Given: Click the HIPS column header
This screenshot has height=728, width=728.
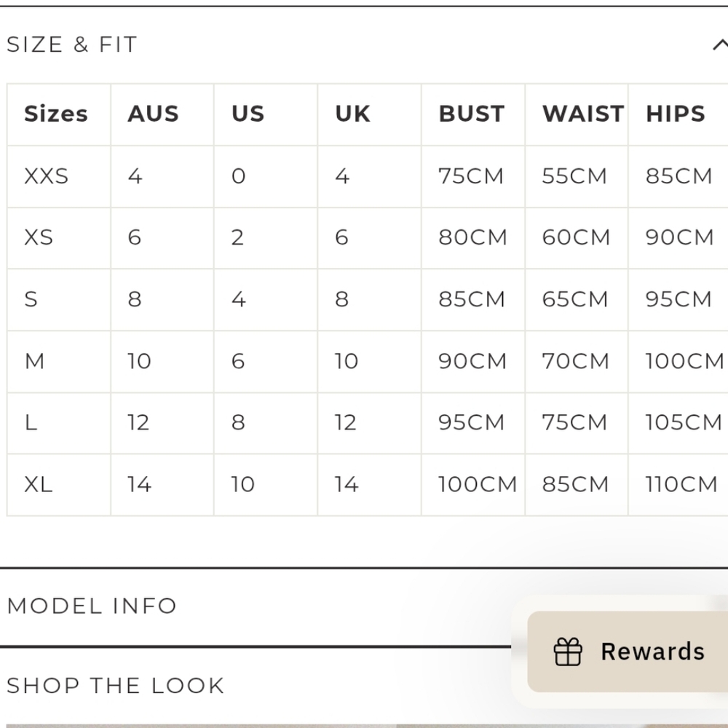Looking at the screenshot, I should tap(676, 114).
